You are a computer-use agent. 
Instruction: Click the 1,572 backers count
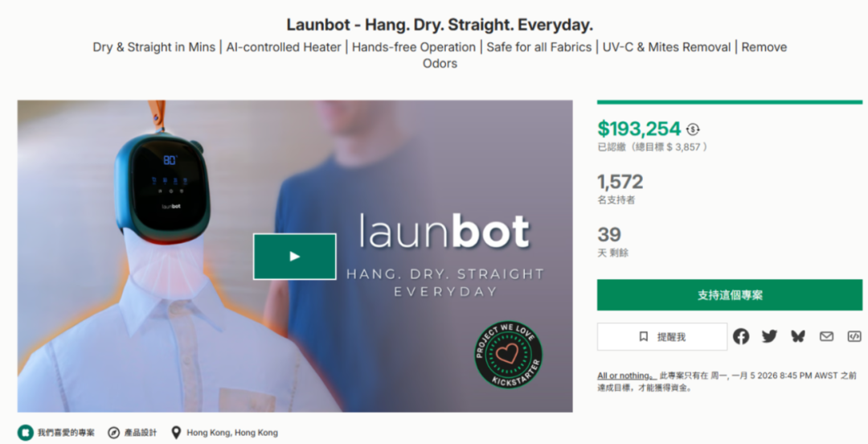[620, 182]
